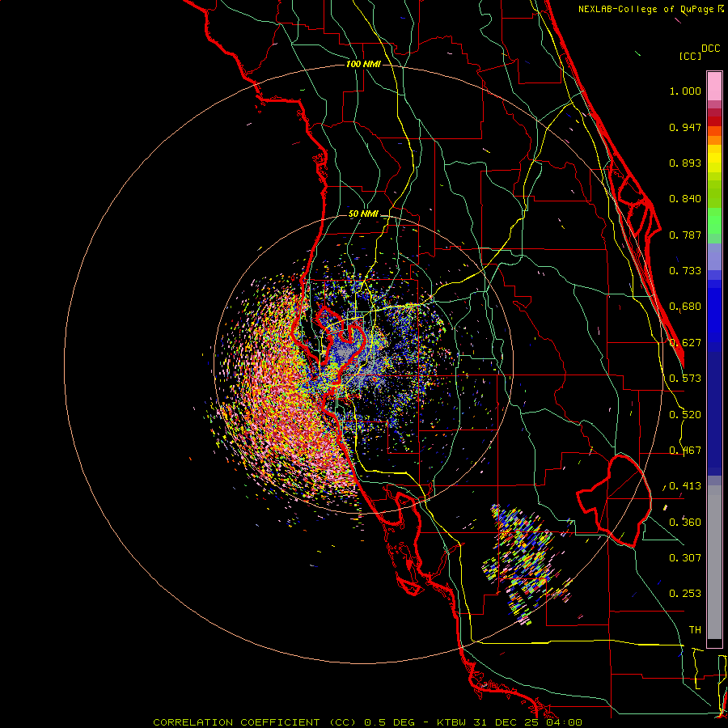Viewport: 728px width, 728px height.
Task: Click the isolated echo cluster southeast of radar
Action: (527, 564)
